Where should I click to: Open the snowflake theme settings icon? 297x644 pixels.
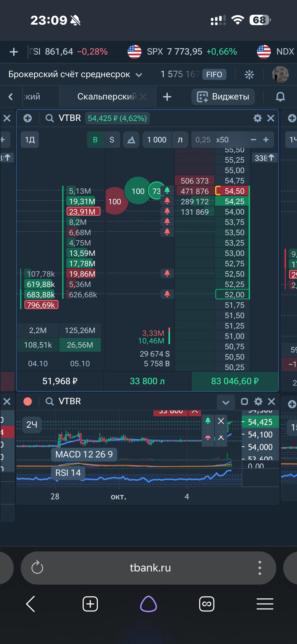[x=249, y=74]
